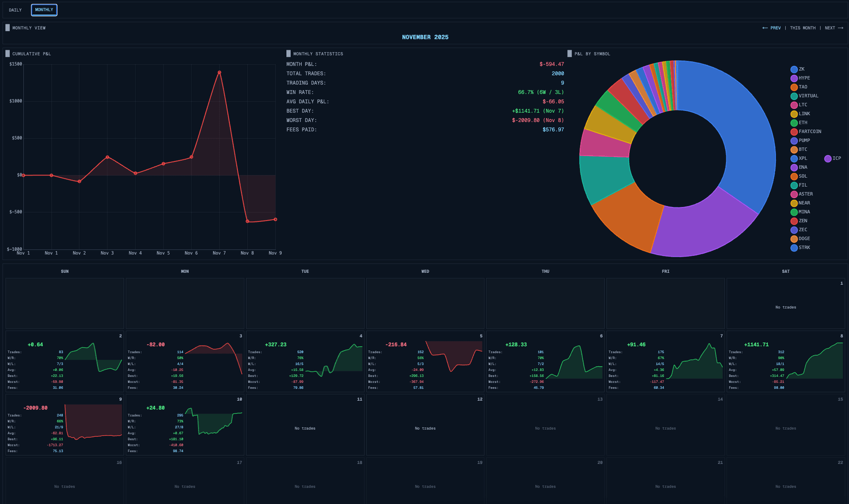Open the November 8 calendar cell
This screenshot has width=849, height=504.
pos(786,361)
